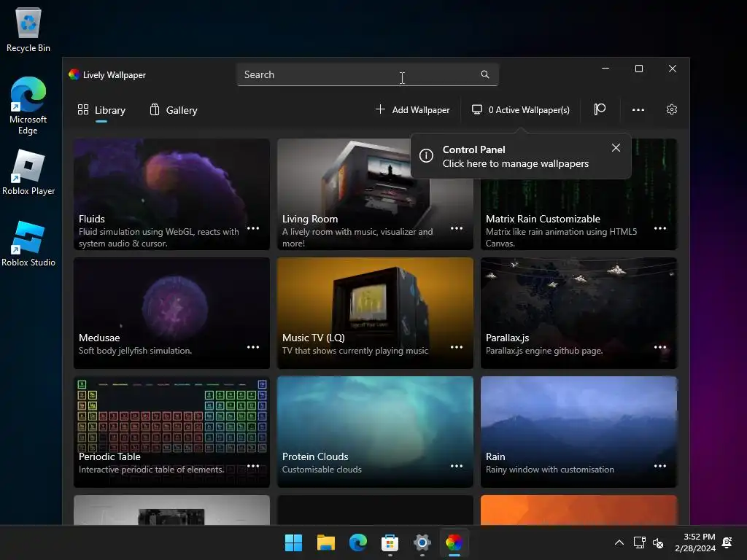This screenshot has height=560, width=747.
Task: Select Roblox Studio desktop shortcut
Action: coord(28,244)
